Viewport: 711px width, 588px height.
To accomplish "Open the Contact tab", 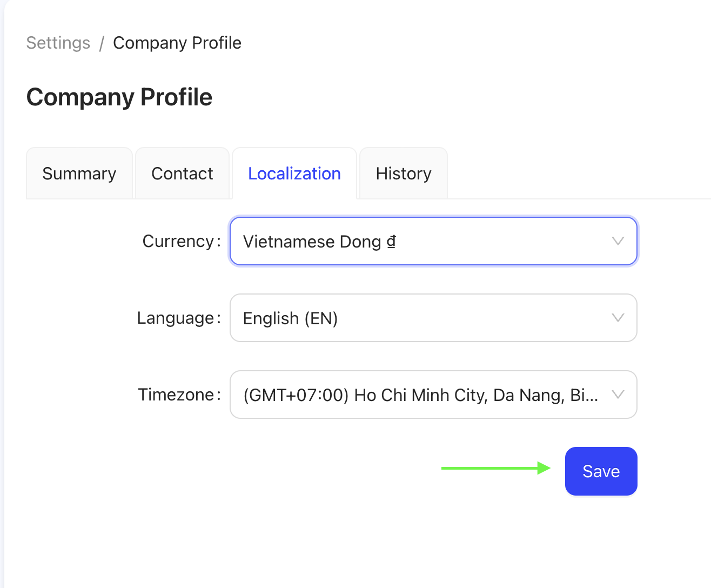I will coord(182,173).
